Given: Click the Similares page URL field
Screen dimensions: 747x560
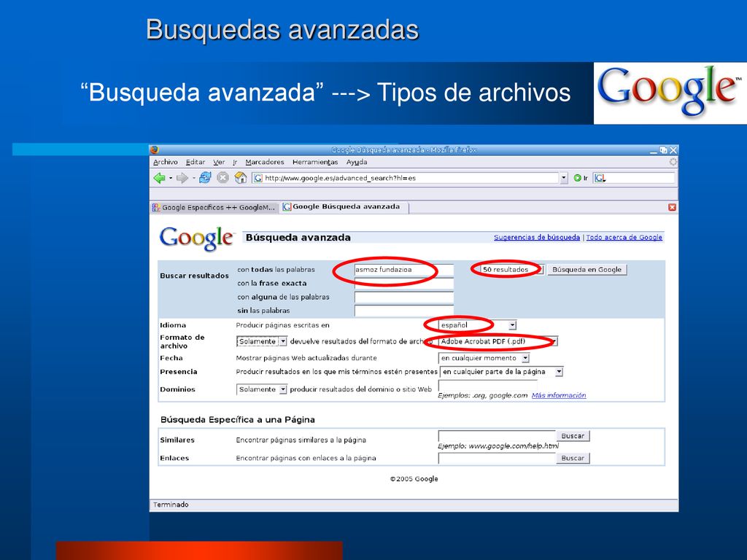Looking at the screenshot, I should tap(497, 436).
